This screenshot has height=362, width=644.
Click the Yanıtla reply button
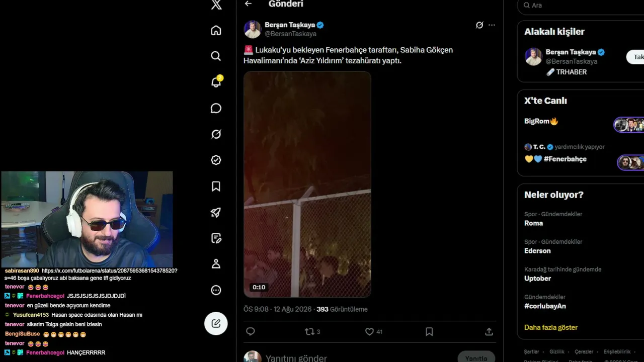coord(476,357)
